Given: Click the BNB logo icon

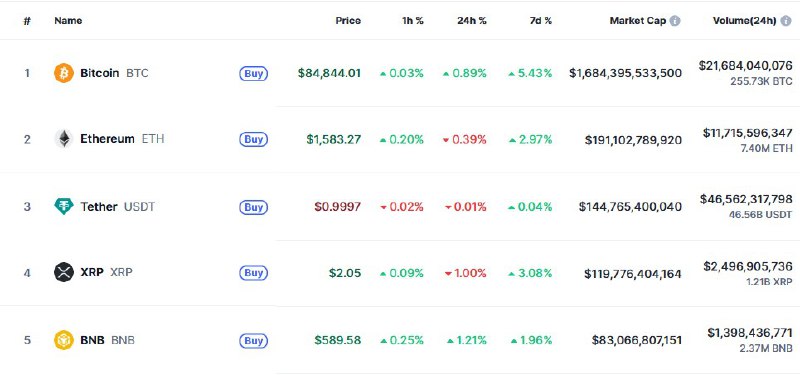Looking at the screenshot, I should point(64,340).
